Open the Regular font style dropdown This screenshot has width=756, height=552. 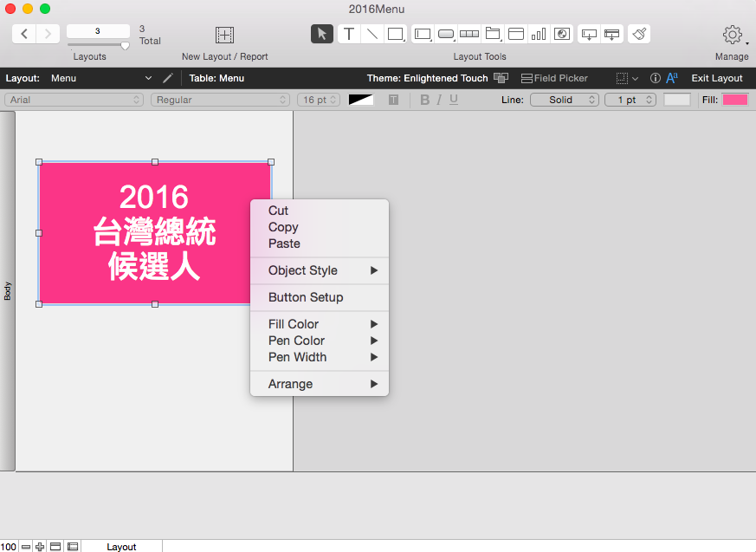click(x=220, y=100)
